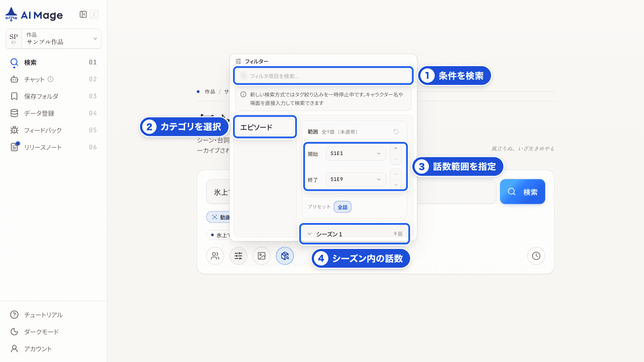Open the 終了 episode dropdown S1E9
The image size is (644, 362).
356,179
